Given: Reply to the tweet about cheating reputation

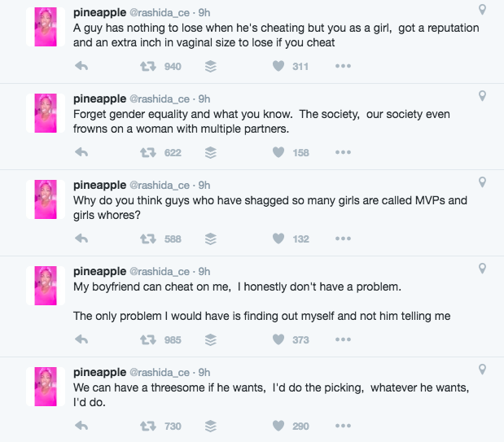Looking at the screenshot, I should 81,66.
